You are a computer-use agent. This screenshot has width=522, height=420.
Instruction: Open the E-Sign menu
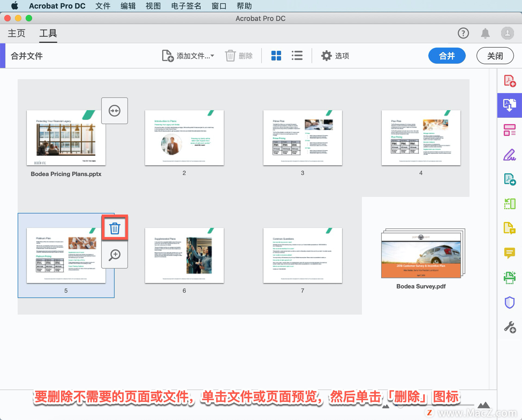click(186, 6)
